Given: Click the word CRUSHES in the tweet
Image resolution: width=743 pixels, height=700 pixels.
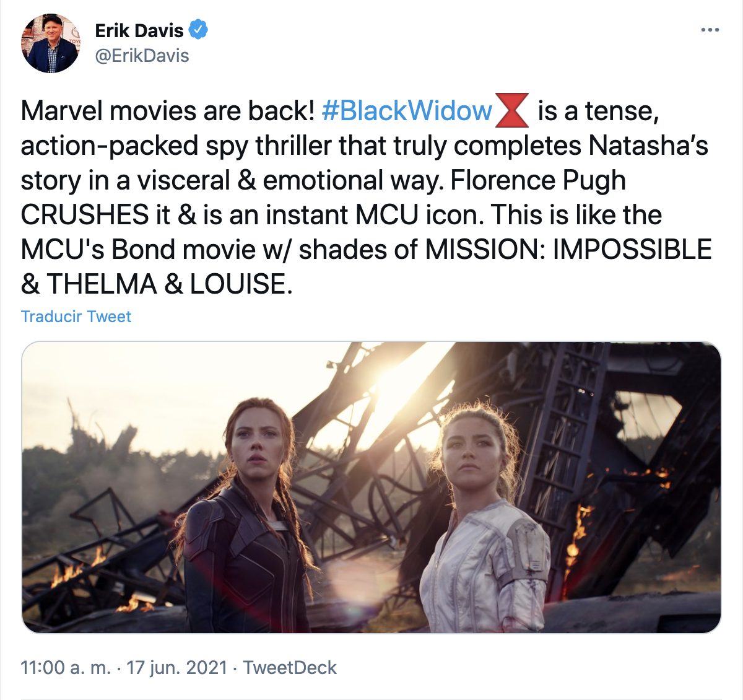Looking at the screenshot, I should [x=85, y=215].
